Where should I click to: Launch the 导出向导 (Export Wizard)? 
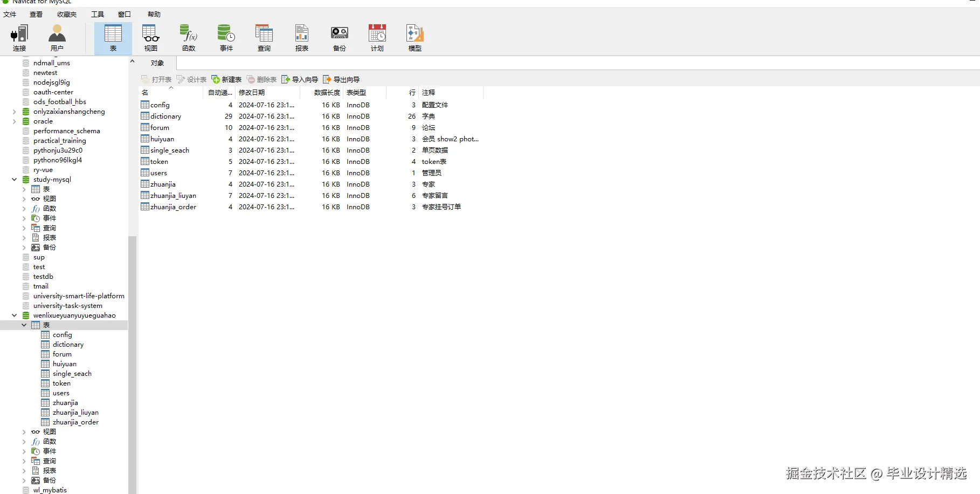[x=341, y=79]
